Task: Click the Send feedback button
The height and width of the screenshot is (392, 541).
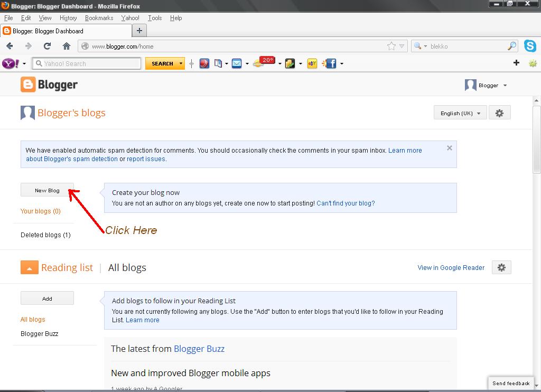Action: (x=511, y=383)
